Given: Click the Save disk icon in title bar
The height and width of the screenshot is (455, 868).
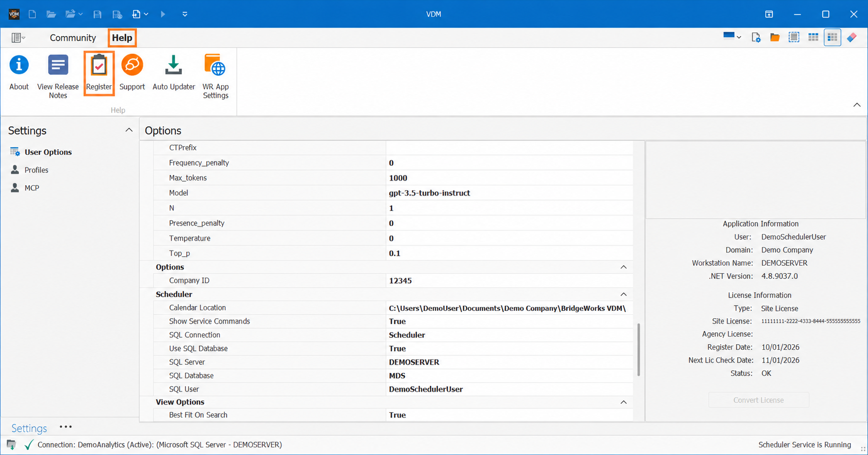Looking at the screenshot, I should click(x=97, y=14).
